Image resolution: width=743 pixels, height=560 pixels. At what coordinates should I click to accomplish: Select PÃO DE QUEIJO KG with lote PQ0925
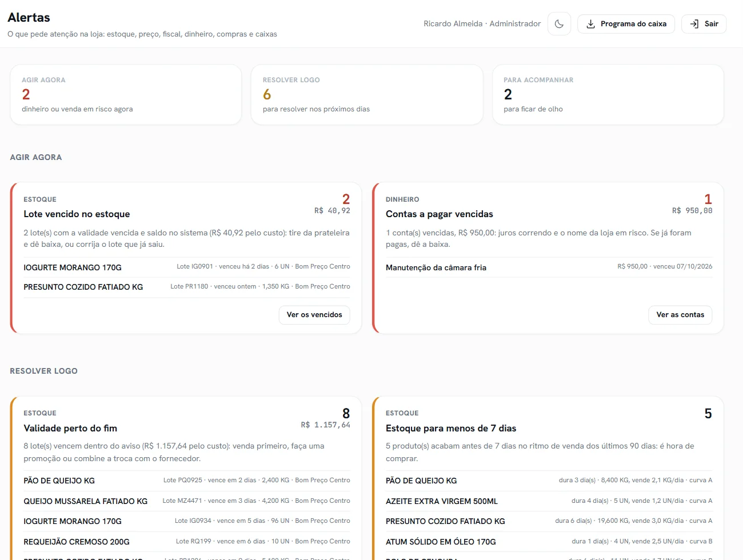click(187, 481)
